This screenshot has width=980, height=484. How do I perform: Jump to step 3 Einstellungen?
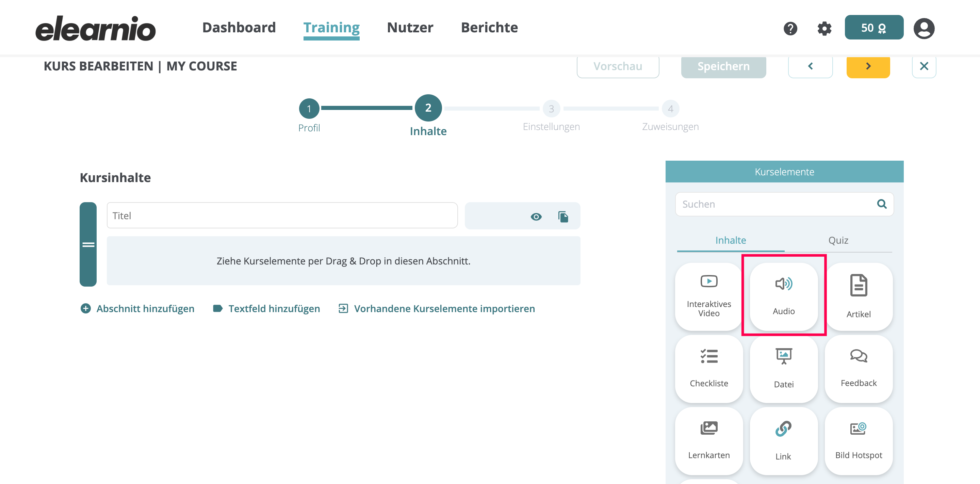pos(551,109)
